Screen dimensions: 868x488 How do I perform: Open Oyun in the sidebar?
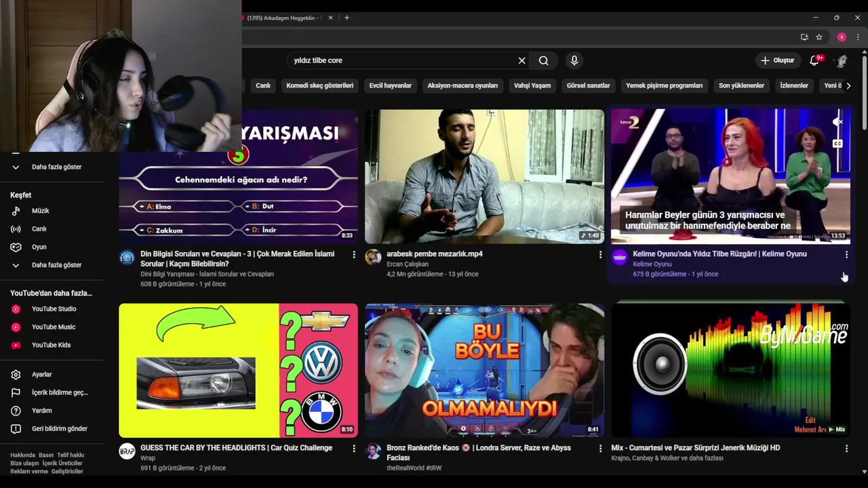[x=52, y=247]
